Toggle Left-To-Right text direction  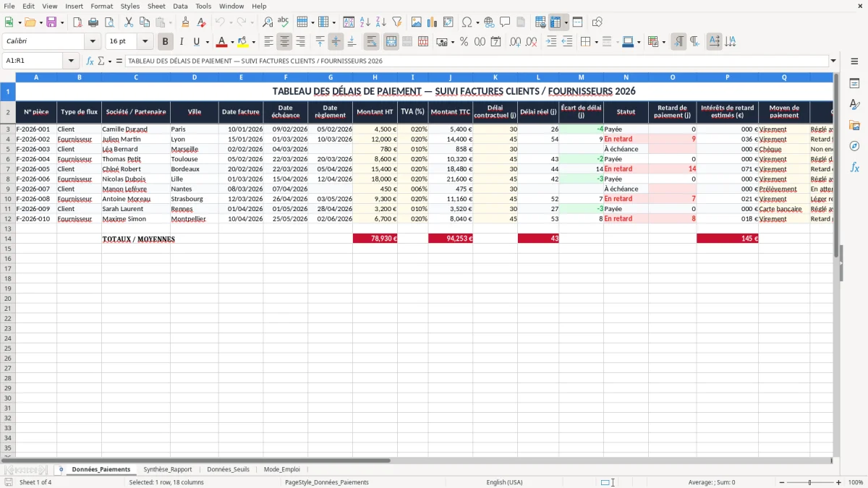(x=678, y=42)
